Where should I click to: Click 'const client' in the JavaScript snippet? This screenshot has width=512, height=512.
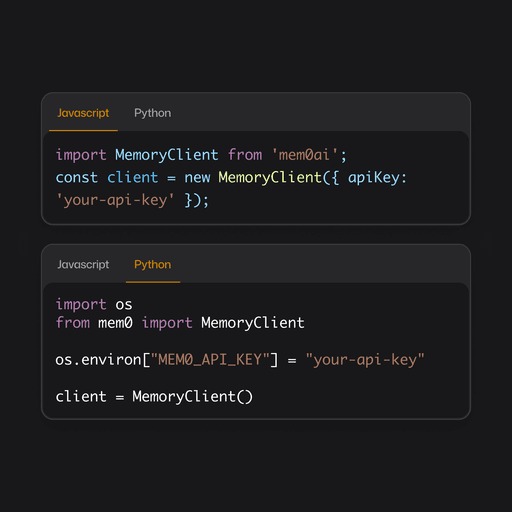[x=107, y=177]
